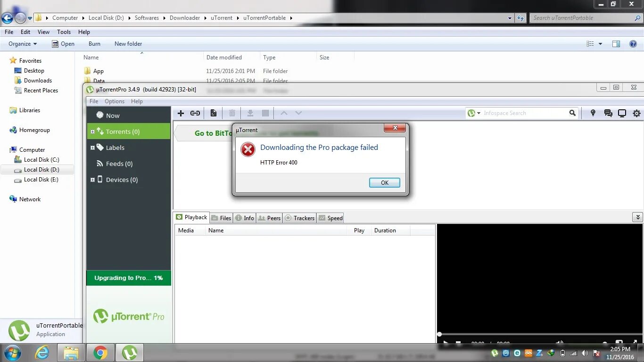Image resolution: width=644 pixels, height=362 pixels.
Task: Open Action Center flag icon
Action: [x=596, y=353]
